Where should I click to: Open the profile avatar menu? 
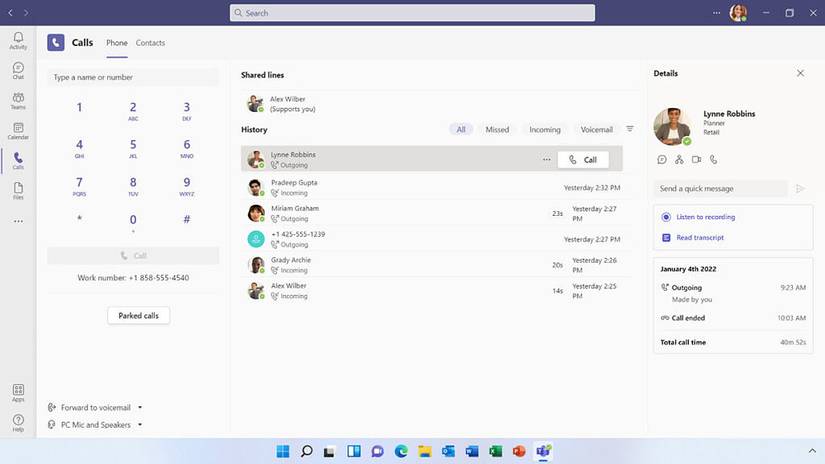pyautogui.click(x=738, y=13)
